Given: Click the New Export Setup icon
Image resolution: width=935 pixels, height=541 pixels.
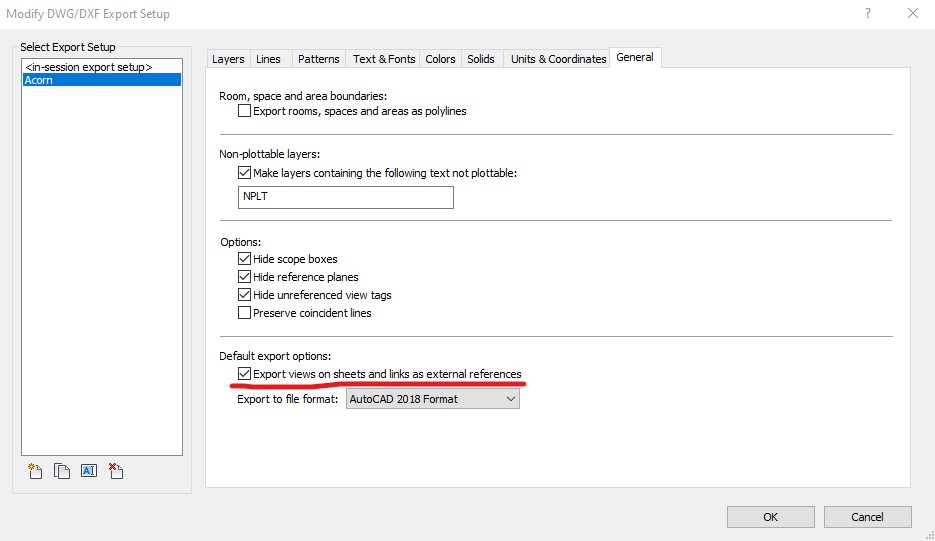Looking at the screenshot, I should pyautogui.click(x=36, y=471).
